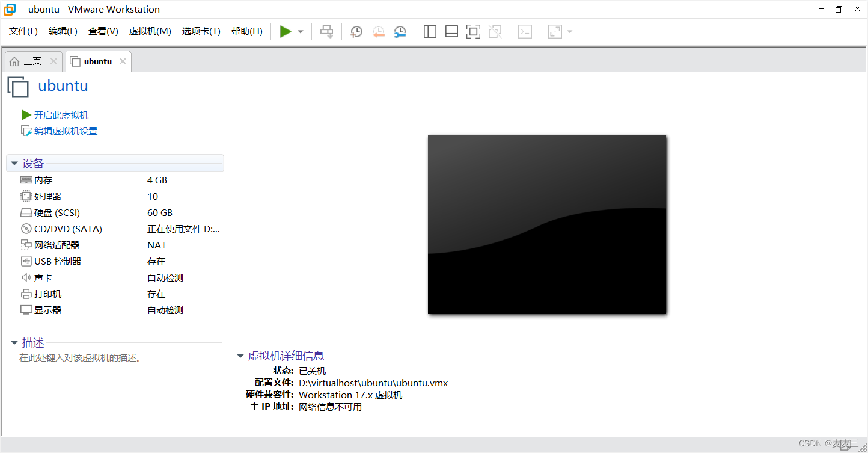Open the power options dropdown arrow
868x453 pixels.
pyautogui.click(x=301, y=32)
